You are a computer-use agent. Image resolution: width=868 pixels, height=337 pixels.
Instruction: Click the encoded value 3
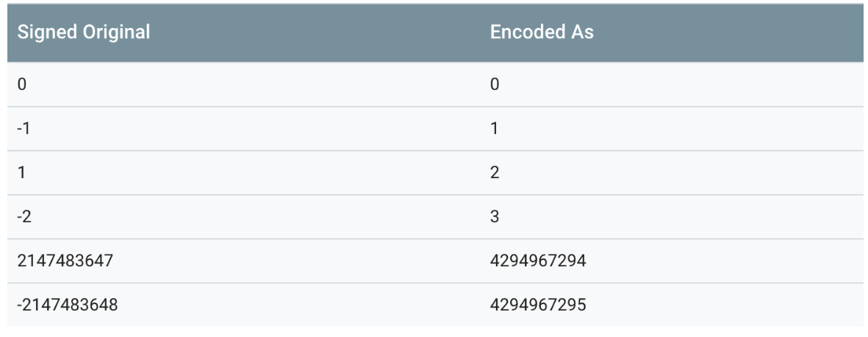point(495,217)
